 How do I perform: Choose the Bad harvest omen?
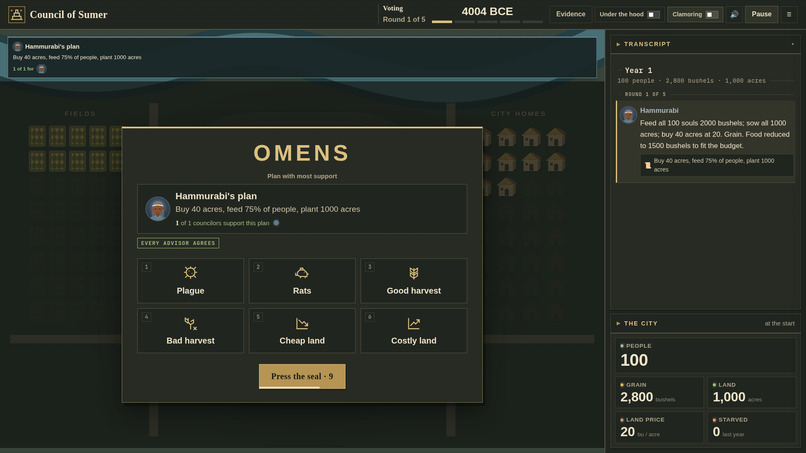click(x=190, y=331)
